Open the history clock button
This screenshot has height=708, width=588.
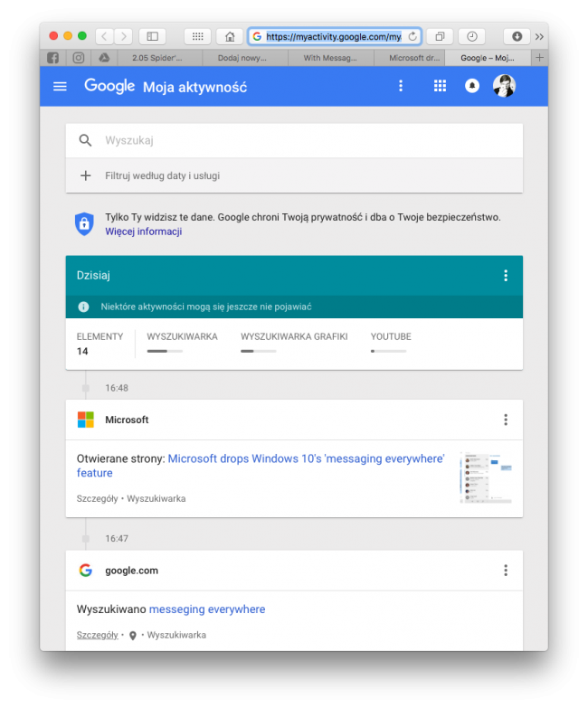472,36
